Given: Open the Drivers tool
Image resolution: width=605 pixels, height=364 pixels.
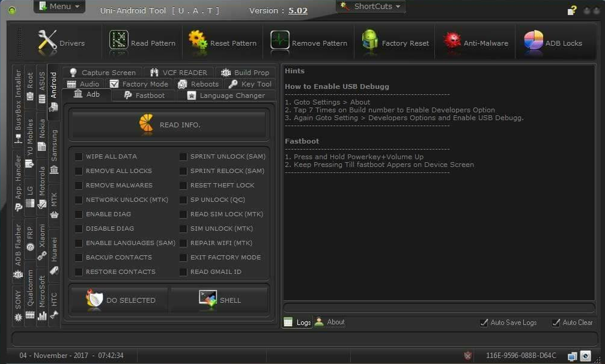Looking at the screenshot, I should point(61,43).
